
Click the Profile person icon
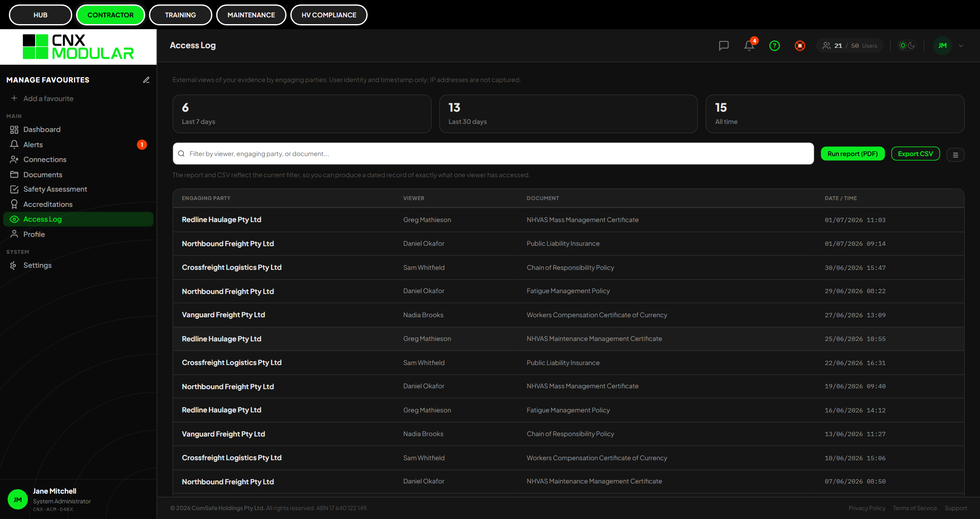[14, 234]
